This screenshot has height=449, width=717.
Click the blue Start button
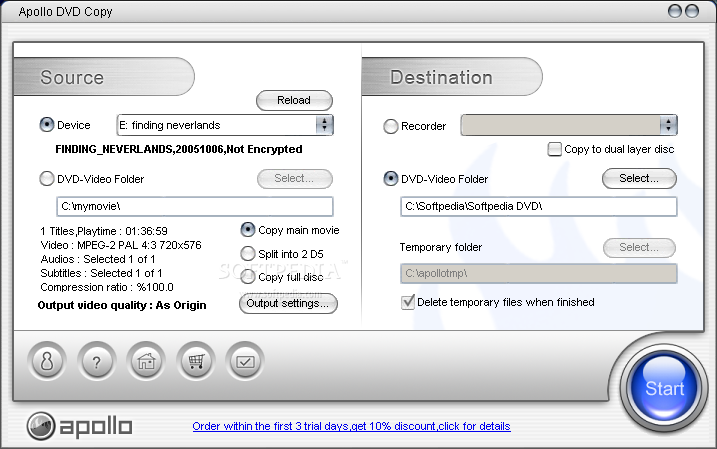click(664, 388)
